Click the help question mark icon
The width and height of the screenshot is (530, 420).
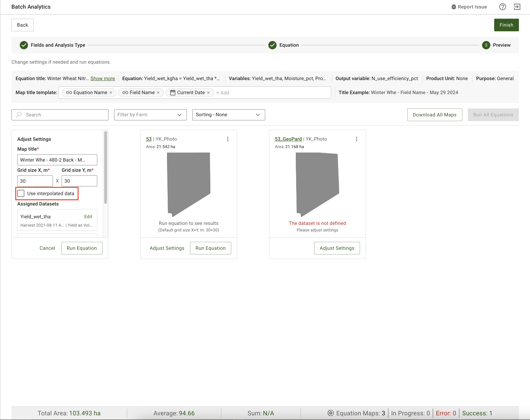pos(502,7)
